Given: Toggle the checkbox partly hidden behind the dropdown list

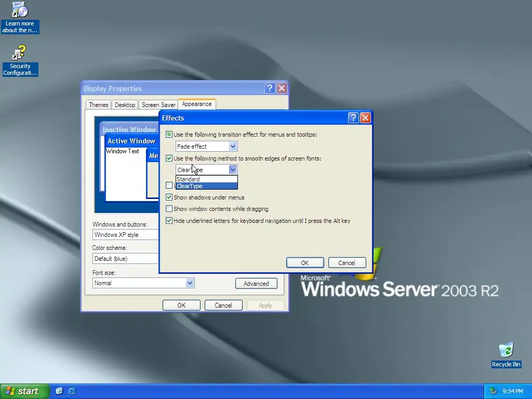Looking at the screenshot, I should pyautogui.click(x=169, y=185).
